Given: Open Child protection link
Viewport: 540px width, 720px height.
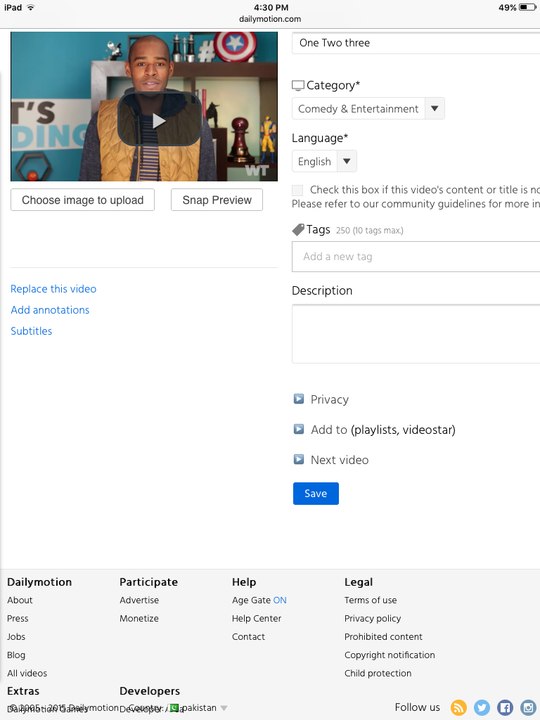Looking at the screenshot, I should (x=378, y=673).
